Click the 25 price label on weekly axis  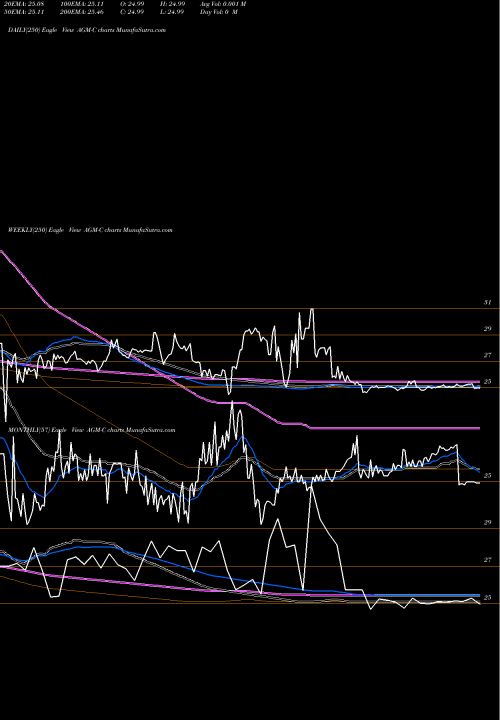pos(487,382)
